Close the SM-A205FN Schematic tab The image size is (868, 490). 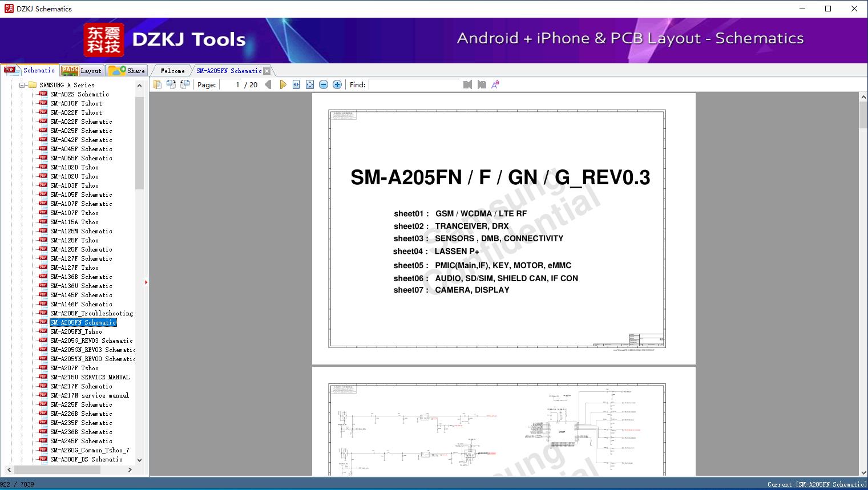point(267,71)
